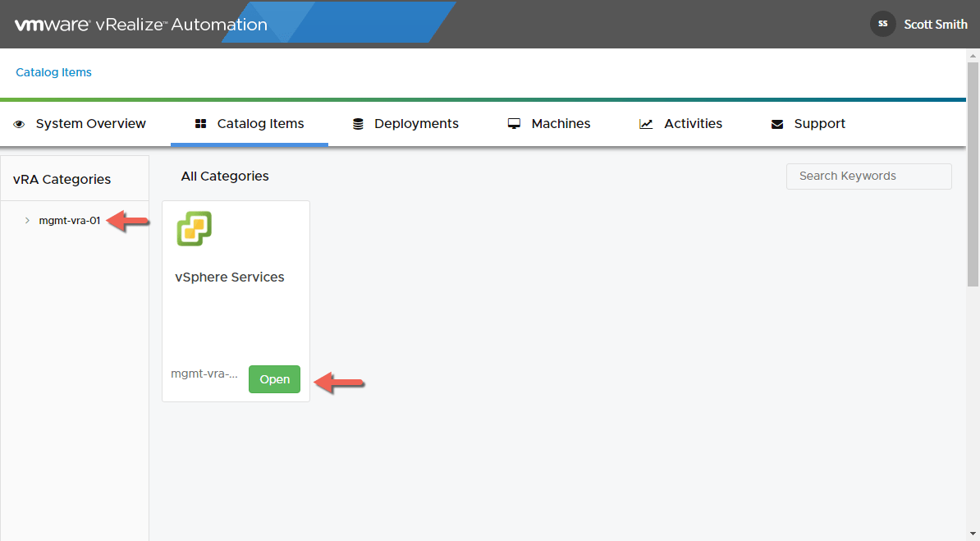Focus the Search Keywords field

[868, 177]
